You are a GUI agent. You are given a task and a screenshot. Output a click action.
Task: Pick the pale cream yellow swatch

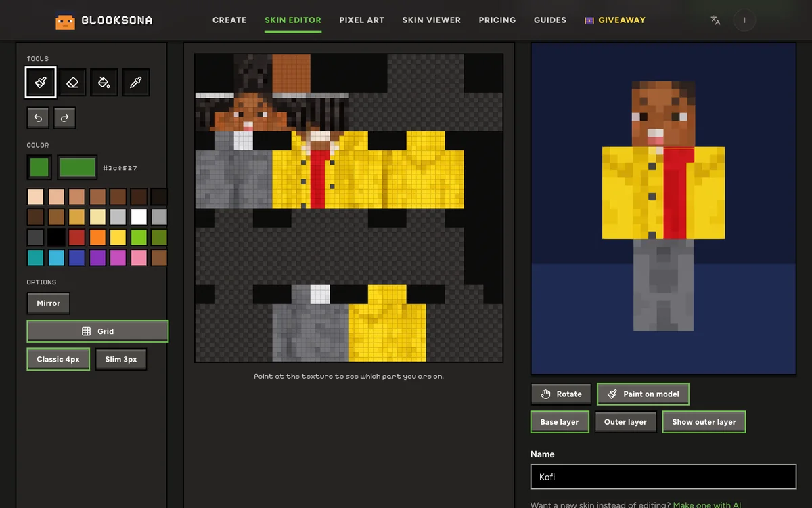tap(97, 217)
